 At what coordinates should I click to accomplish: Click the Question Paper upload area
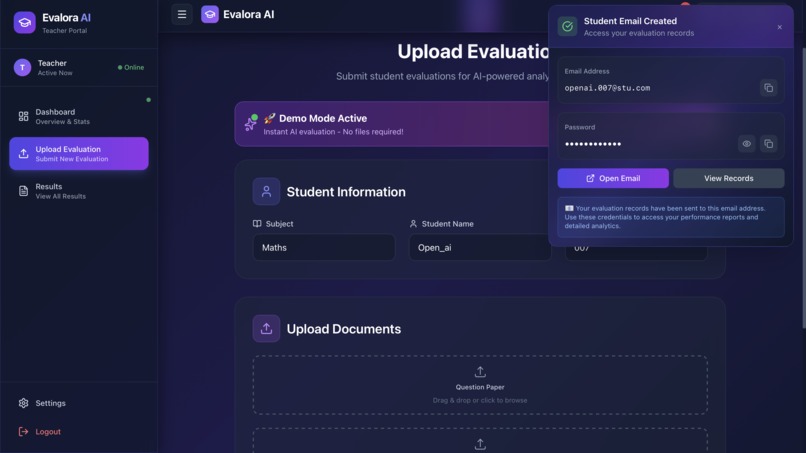[x=480, y=385]
